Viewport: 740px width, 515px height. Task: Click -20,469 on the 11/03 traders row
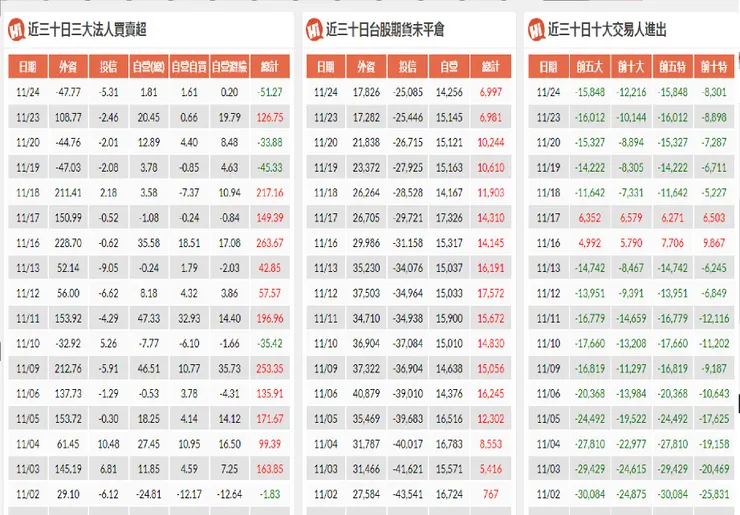[714, 469]
